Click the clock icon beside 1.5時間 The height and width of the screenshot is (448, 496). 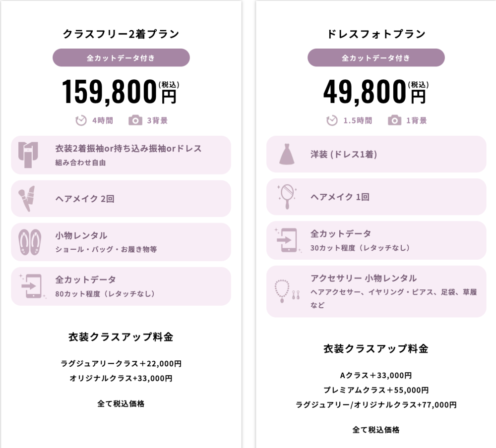[332, 120]
